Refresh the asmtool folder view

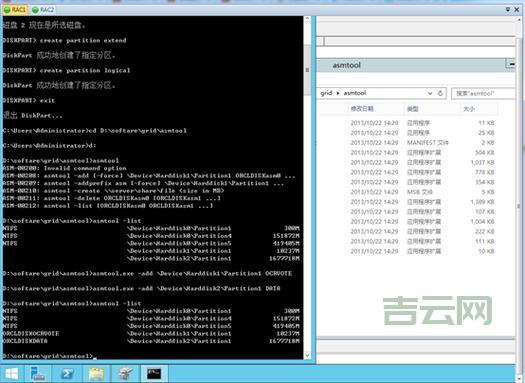pos(441,93)
